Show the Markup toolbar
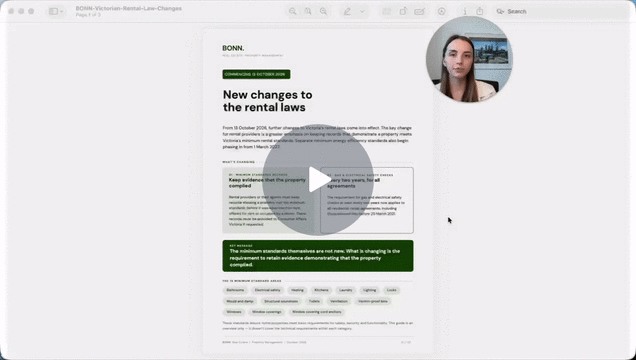The image size is (636, 360). click(442, 11)
